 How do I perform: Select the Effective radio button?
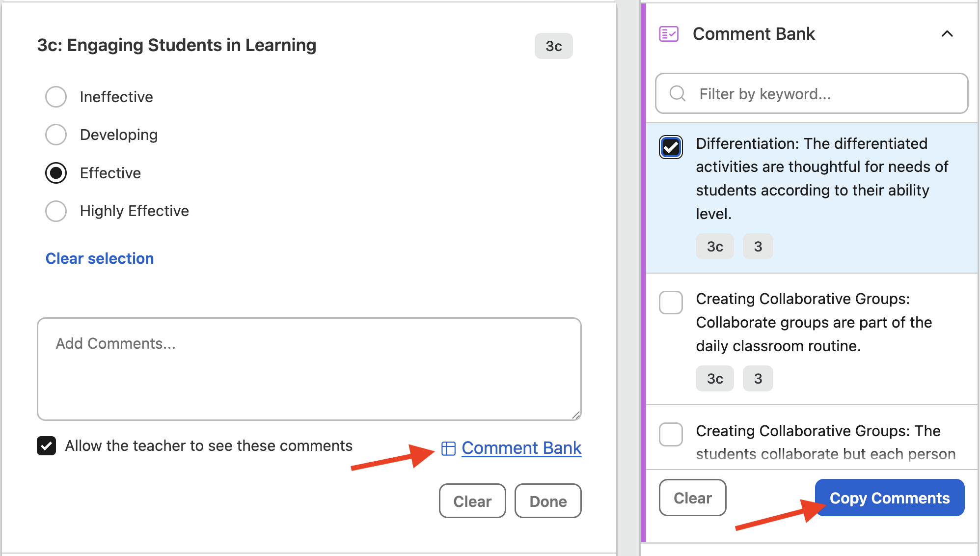(x=56, y=173)
